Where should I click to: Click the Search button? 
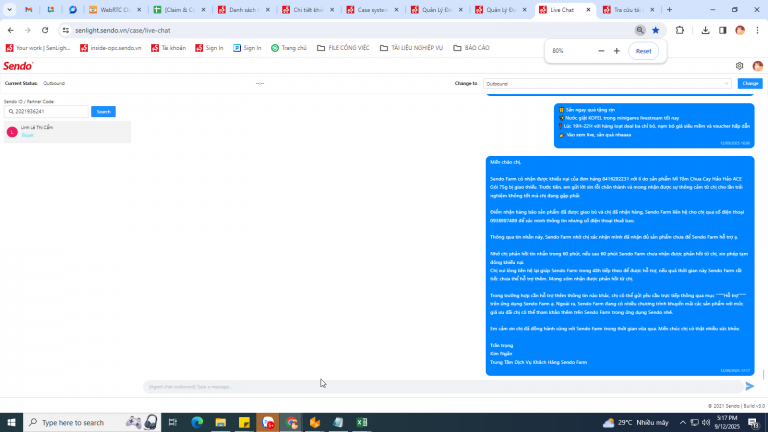point(103,112)
